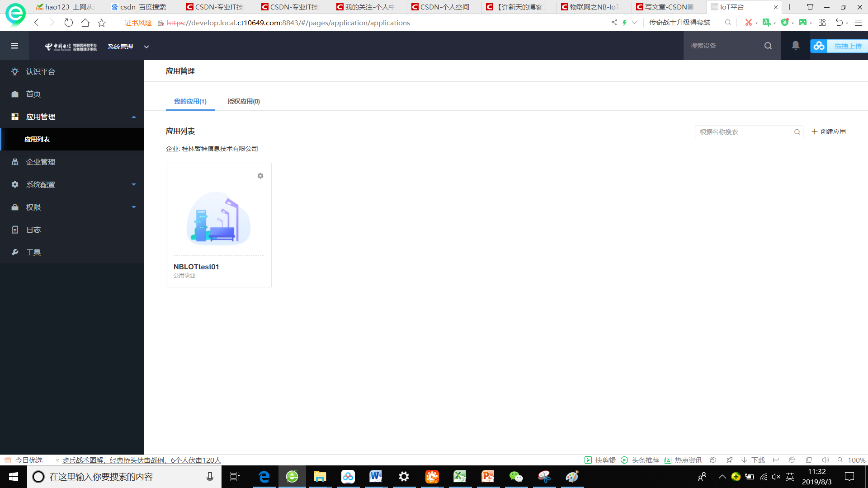The image size is (868, 488).
Task: Click the hamburger menu icon in header
Action: [x=14, y=46]
